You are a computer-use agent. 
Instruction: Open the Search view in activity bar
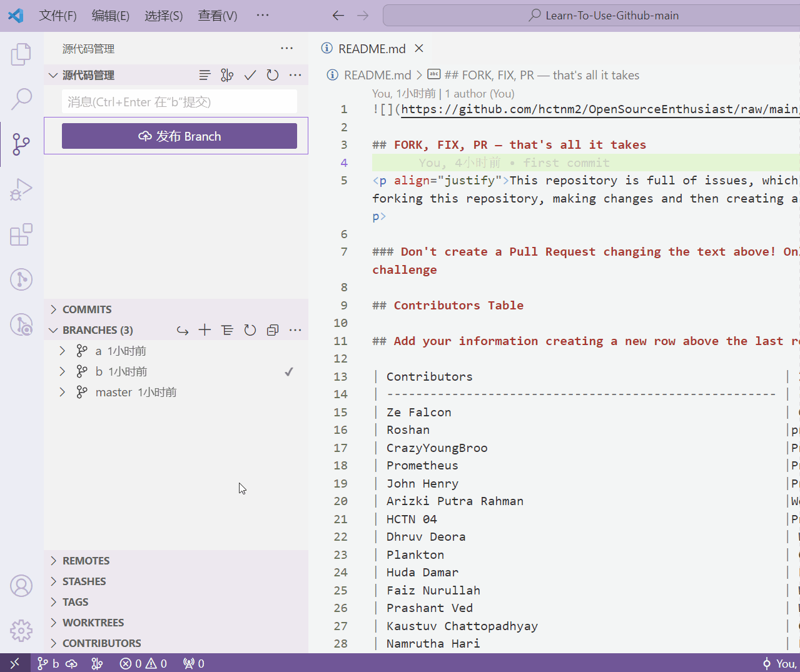[x=21, y=98]
